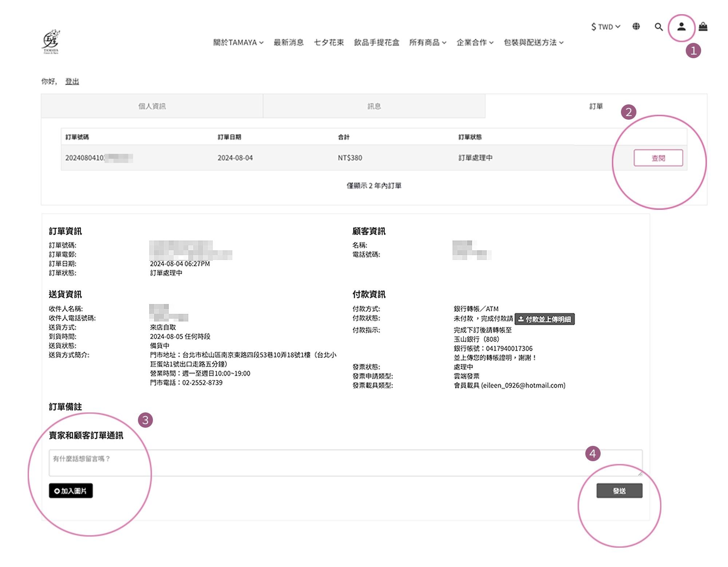Screen dimensions: 728x567
Task: Open the 七夕花束 menu item
Action: [329, 43]
